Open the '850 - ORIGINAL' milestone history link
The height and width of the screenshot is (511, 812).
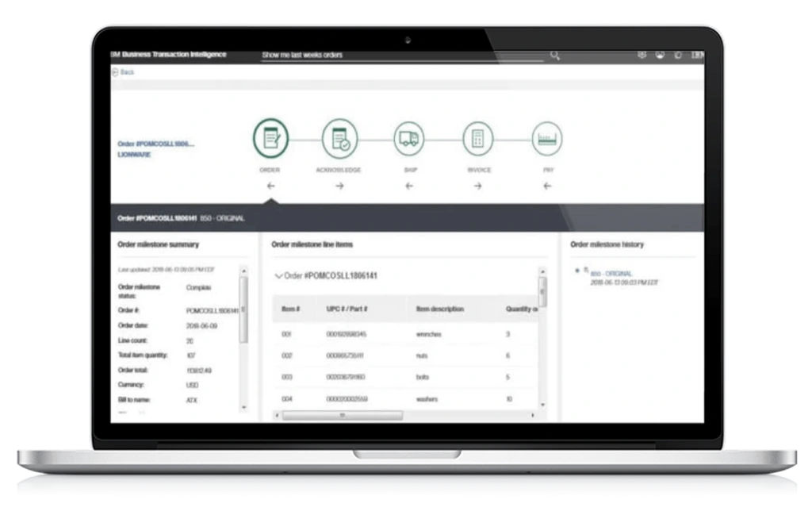pos(611,274)
